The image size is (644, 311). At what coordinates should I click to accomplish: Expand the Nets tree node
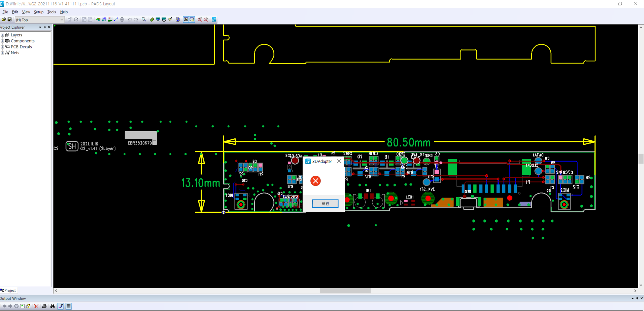[2, 53]
